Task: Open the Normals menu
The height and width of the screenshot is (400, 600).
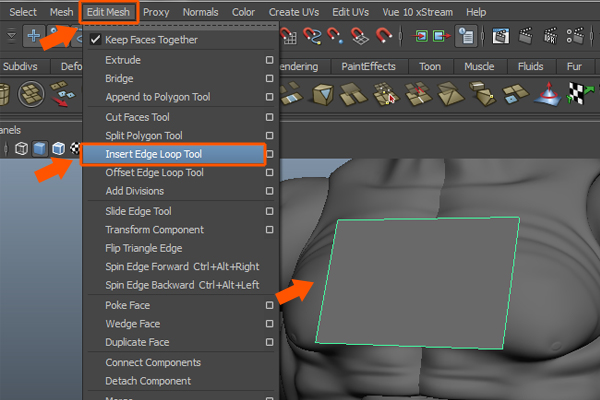Action: 200,12
